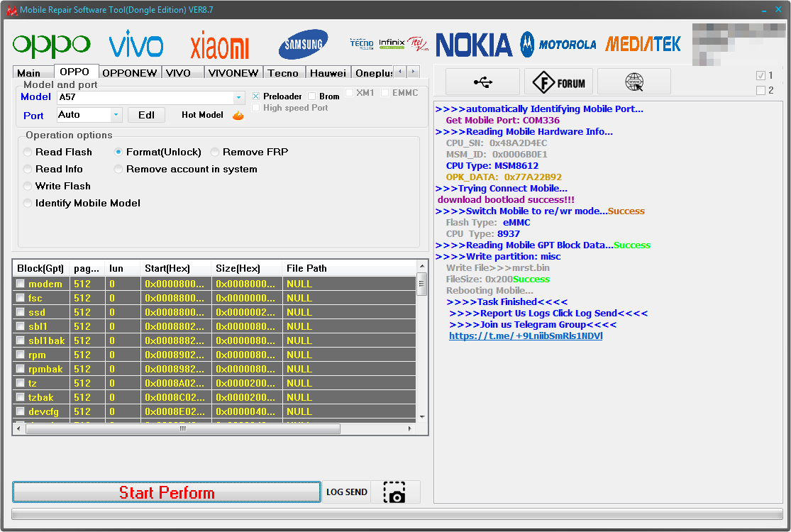This screenshot has width=791, height=532.
Task: Toggle checkbox labeled 2
Action: pyautogui.click(x=760, y=90)
